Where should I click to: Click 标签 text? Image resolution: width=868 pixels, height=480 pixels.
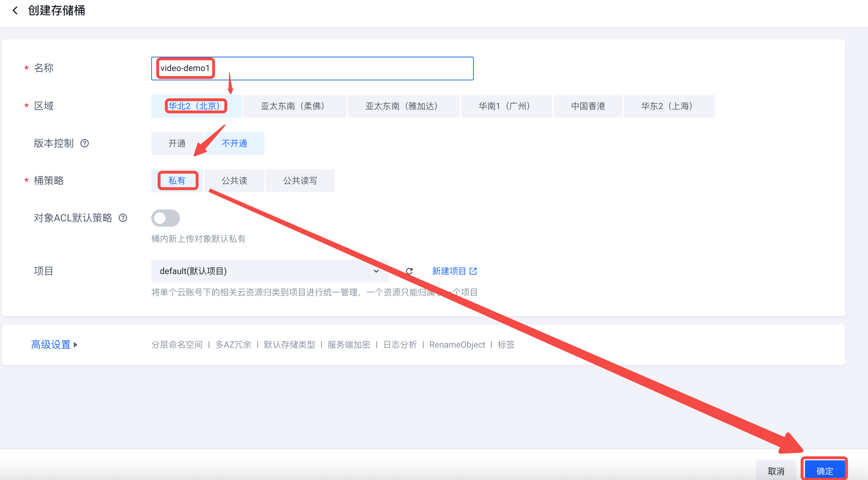point(506,345)
